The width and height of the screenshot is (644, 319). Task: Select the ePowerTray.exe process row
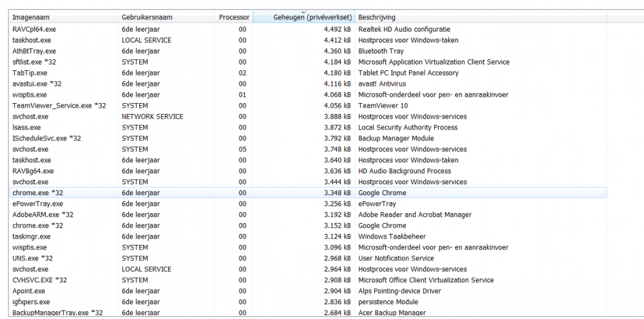click(x=37, y=204)
